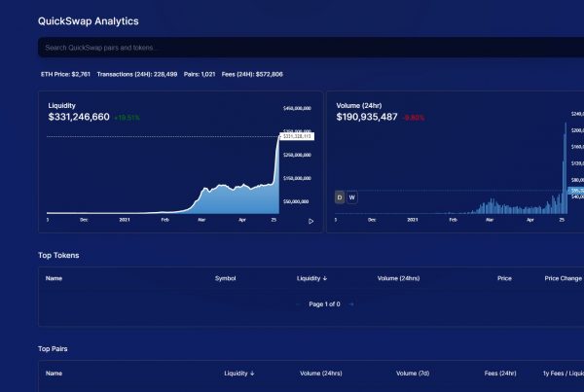The width and height of the screenshot is (584, 392).
Task: Click the QuickSwap Analytics title
Action: click(89, 21)
